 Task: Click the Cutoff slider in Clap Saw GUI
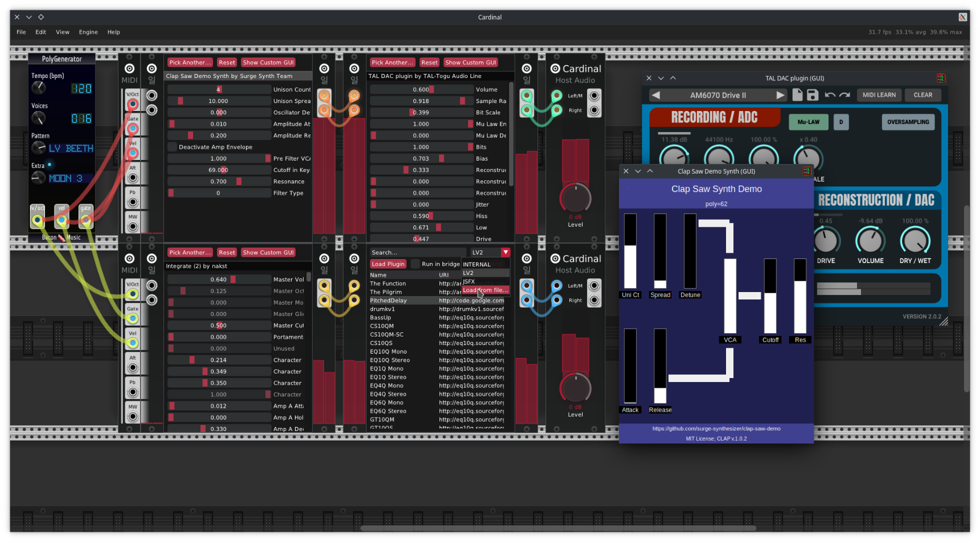[770, 296]
